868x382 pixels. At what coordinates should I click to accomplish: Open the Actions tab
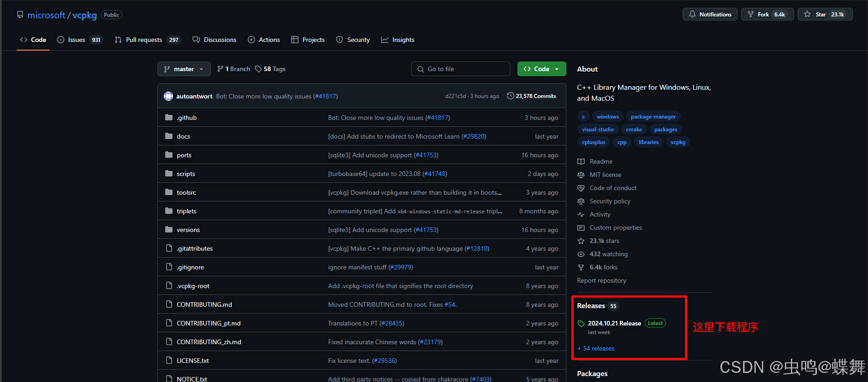click(x=264, y=40)
